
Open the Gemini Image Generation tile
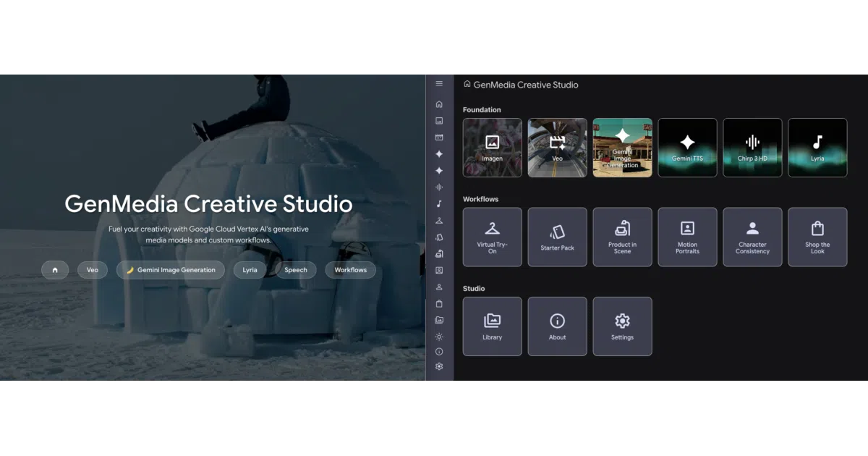click(x=623, y=148)
